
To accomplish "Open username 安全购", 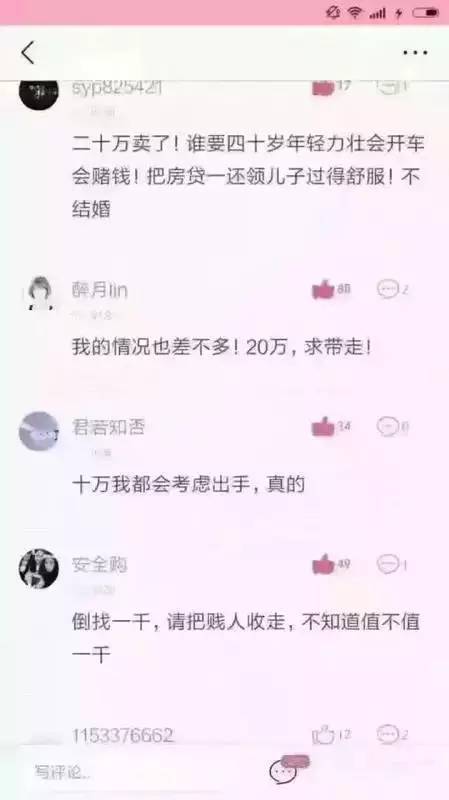I will click(99, 564).
